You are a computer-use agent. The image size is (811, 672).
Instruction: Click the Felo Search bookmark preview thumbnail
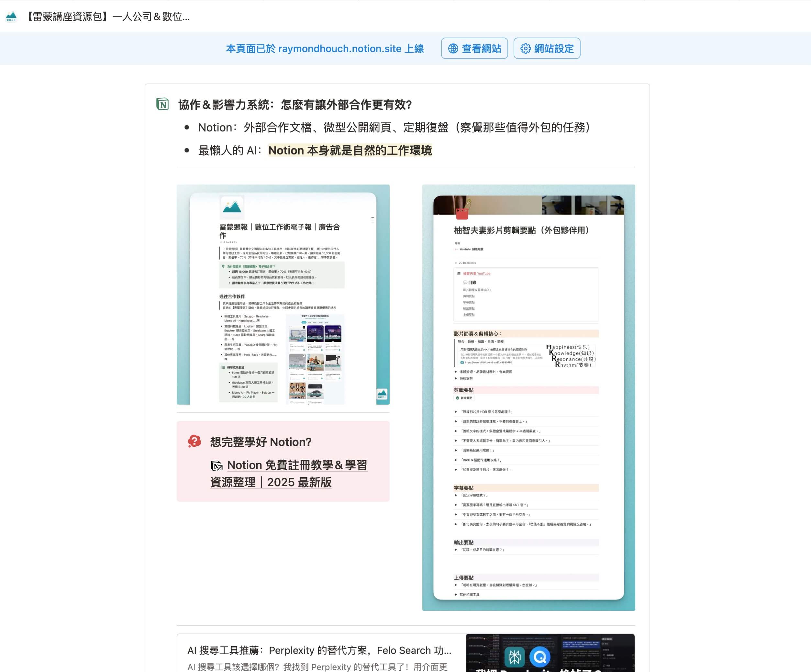coord(550,653)
